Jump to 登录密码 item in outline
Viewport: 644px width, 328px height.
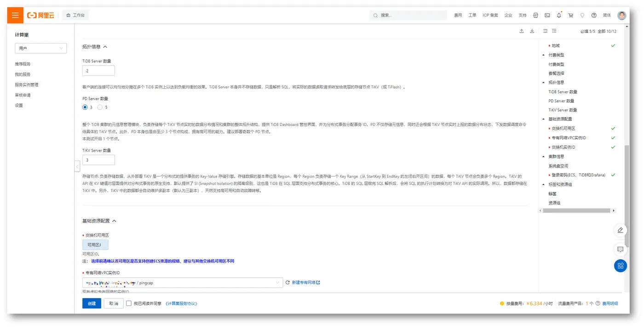[579, 175]
